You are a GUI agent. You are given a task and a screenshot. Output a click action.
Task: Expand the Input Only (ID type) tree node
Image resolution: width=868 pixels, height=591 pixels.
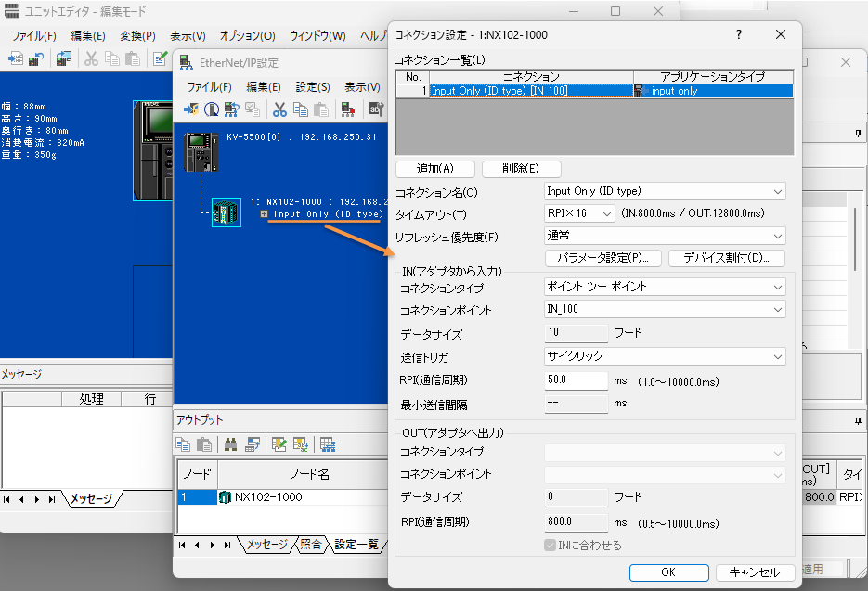tap(265, 214)
